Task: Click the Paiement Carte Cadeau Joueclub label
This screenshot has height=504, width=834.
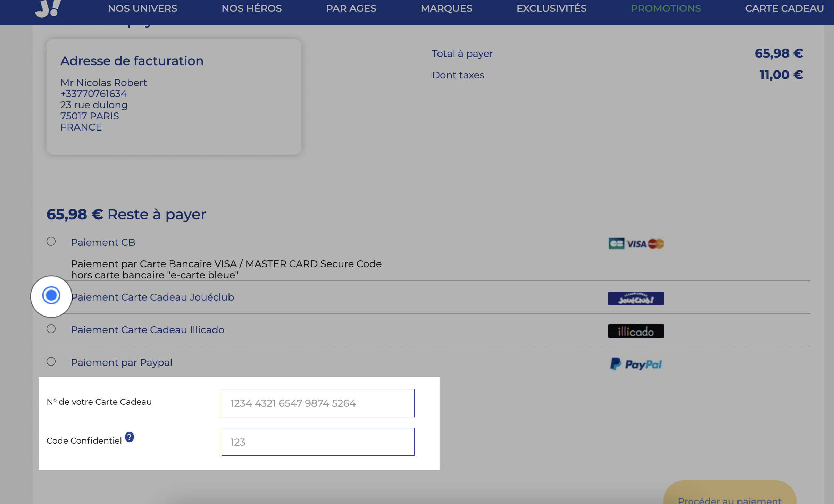Action: pyautogui.click(x=153, y=297)
